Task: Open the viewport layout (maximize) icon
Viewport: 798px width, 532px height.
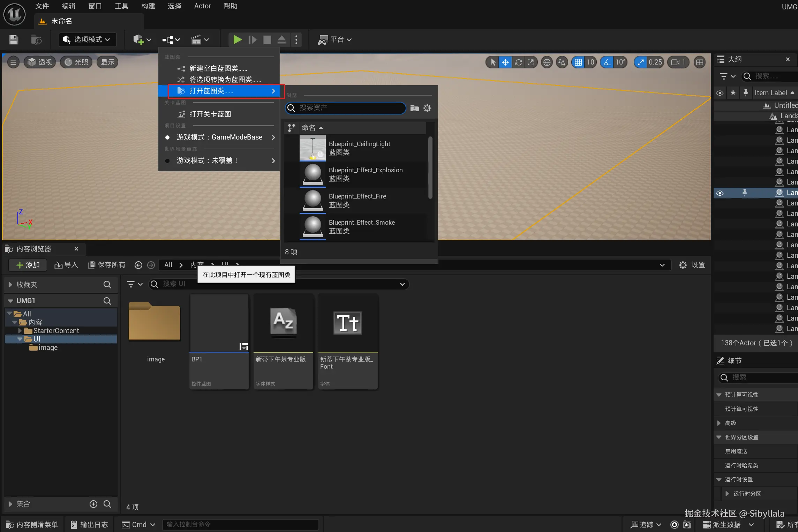Action: [699, 62]
